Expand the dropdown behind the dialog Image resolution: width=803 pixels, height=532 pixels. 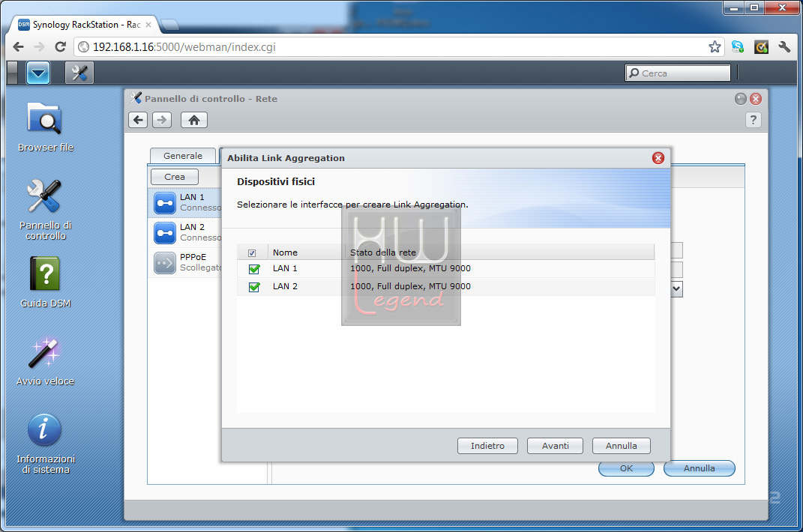[676, 288]
